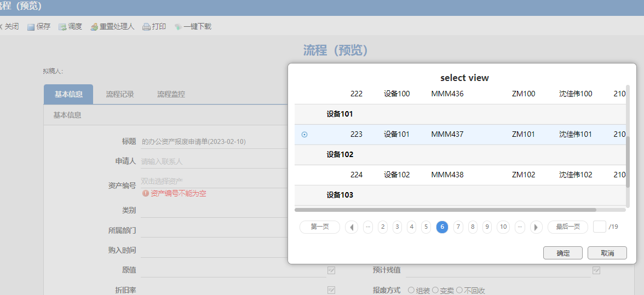Screen dimensions: 644x295
Task: Jump to page 3
Action: click(397, 227)
